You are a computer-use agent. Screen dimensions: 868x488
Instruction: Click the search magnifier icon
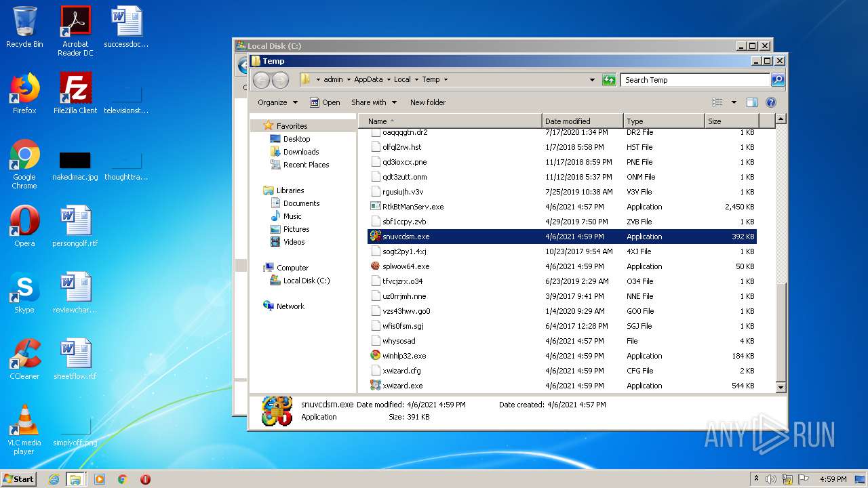[778, 80]
